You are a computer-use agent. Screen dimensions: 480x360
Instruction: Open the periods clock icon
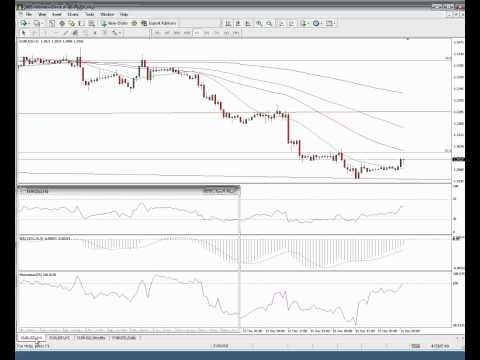click(316, 23)
